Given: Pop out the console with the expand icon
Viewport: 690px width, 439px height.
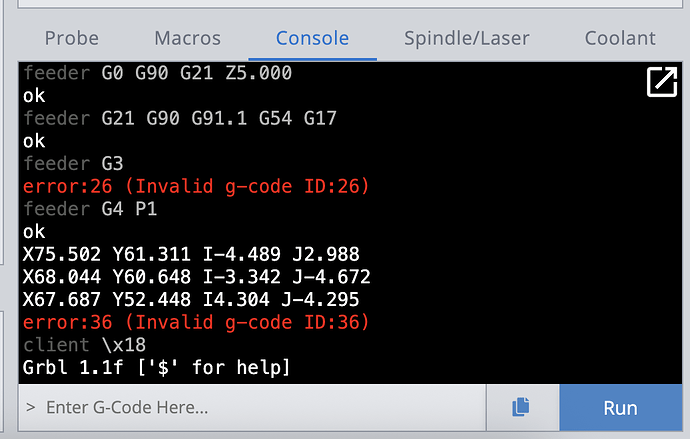Looking at the screenshot, I should (662, 81).
